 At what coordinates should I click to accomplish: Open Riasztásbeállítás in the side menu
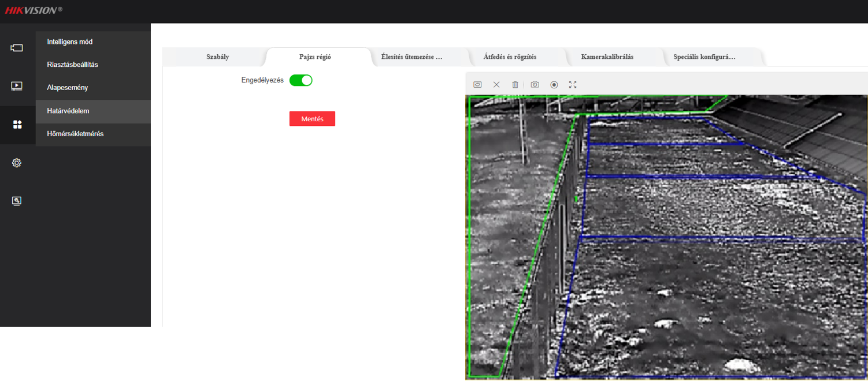coord(93,65)
